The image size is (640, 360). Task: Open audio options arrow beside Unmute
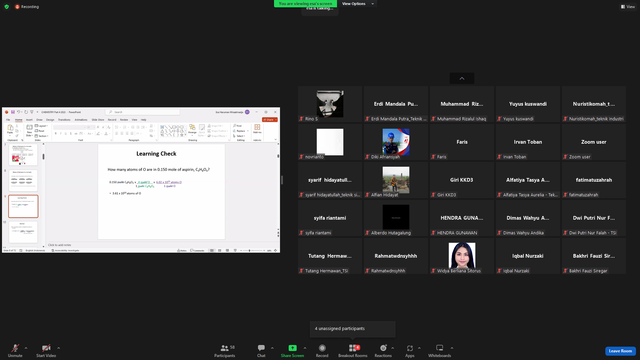point(26,348)
